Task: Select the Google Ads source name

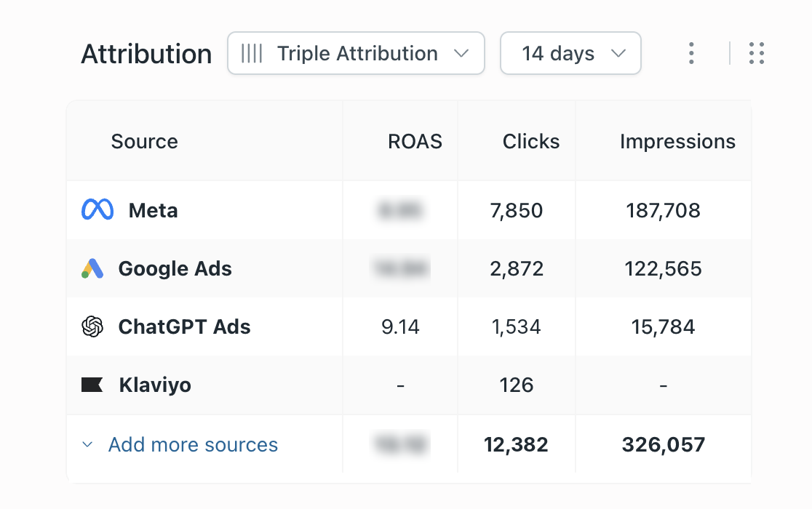Action: point(175,268)
